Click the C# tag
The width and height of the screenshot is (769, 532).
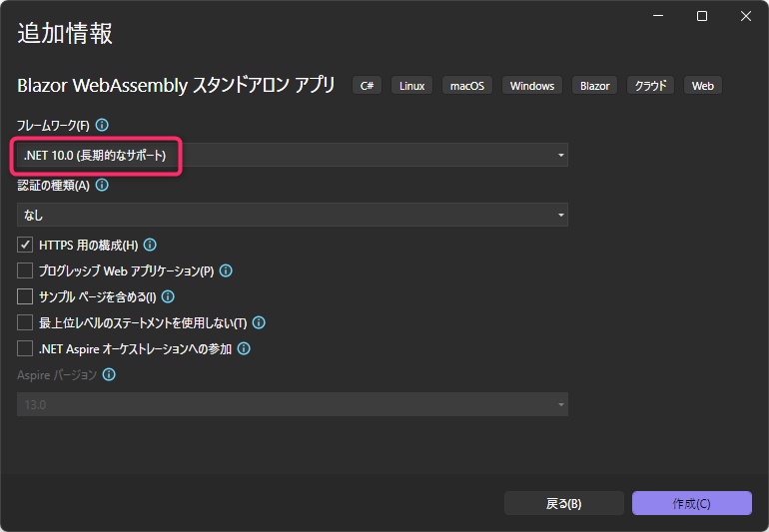pyautogui.click(x=367, y=85)
